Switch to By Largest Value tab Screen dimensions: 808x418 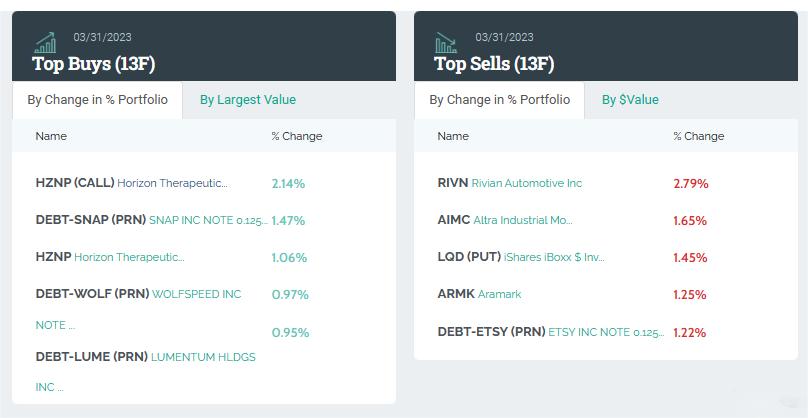pyautogui.click(x=247, y=100)
